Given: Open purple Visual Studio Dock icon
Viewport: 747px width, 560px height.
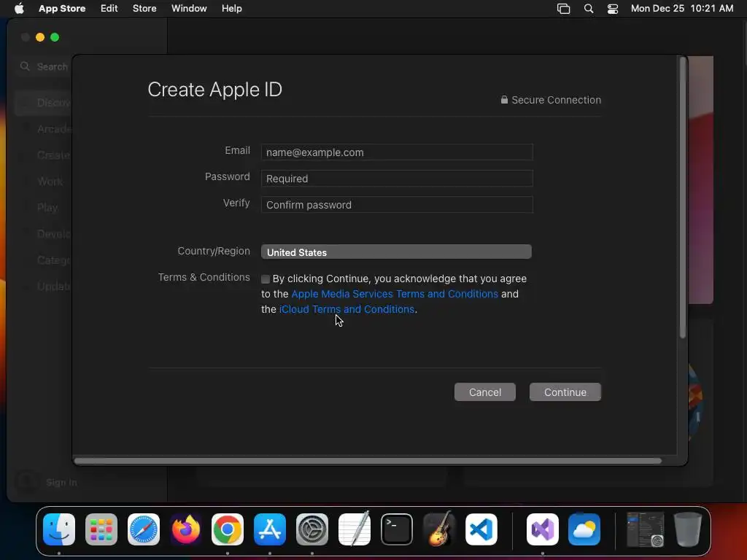Looking at the screenshot, I should pos(543,529).
